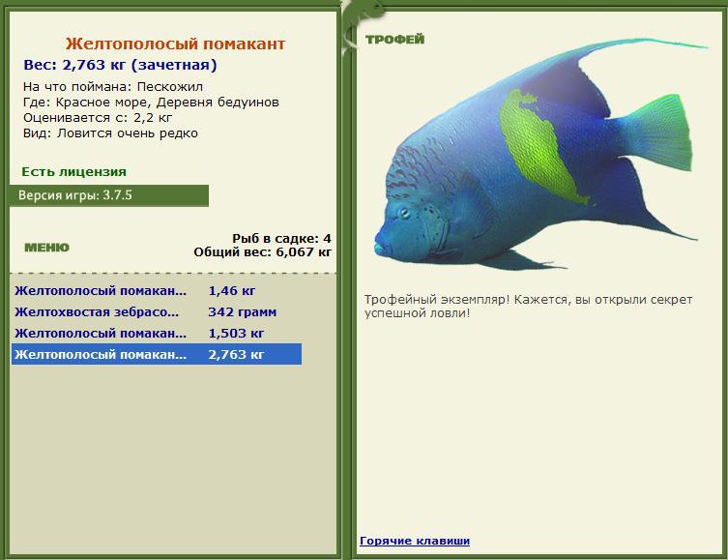Open the МЕНЮ button

pyautogui.click(x=47, y=248)
